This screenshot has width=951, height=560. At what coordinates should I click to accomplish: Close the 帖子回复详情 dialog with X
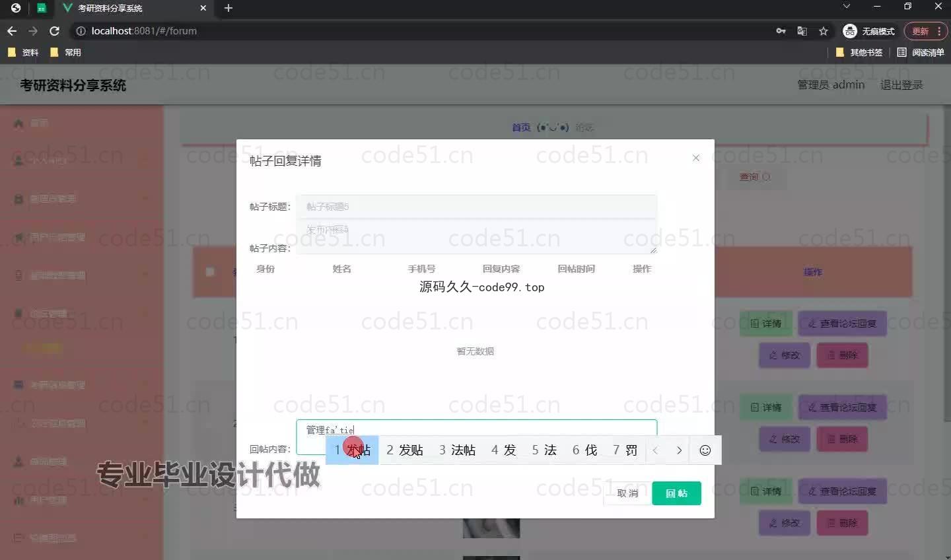[695, 158]
